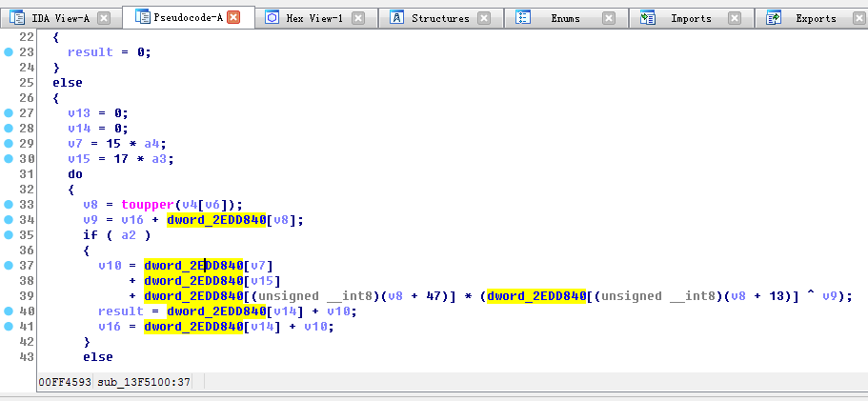Close the Pseudocode-A tab
The width and height of the screenshot is (868, 401).
(233, 18)
